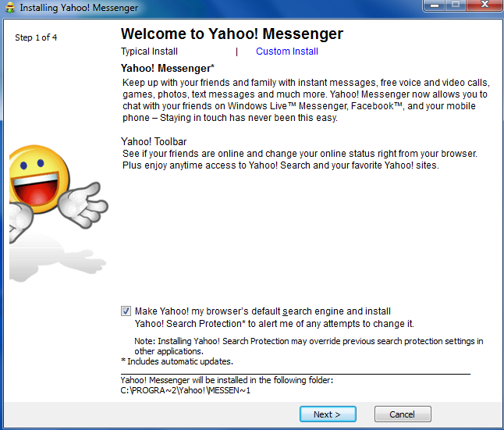Screen dimensions: 504x430
Task: Click the Next > button
Action: 328,414
